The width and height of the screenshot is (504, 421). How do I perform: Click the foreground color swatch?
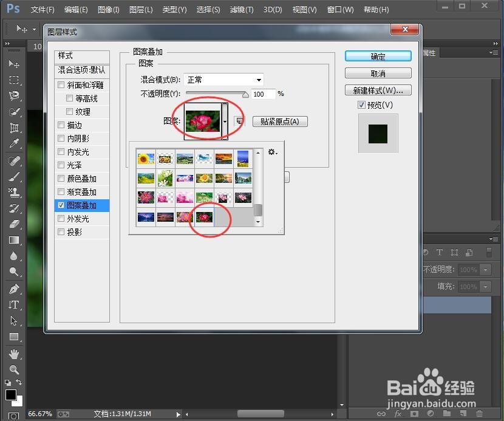(10, 395)
